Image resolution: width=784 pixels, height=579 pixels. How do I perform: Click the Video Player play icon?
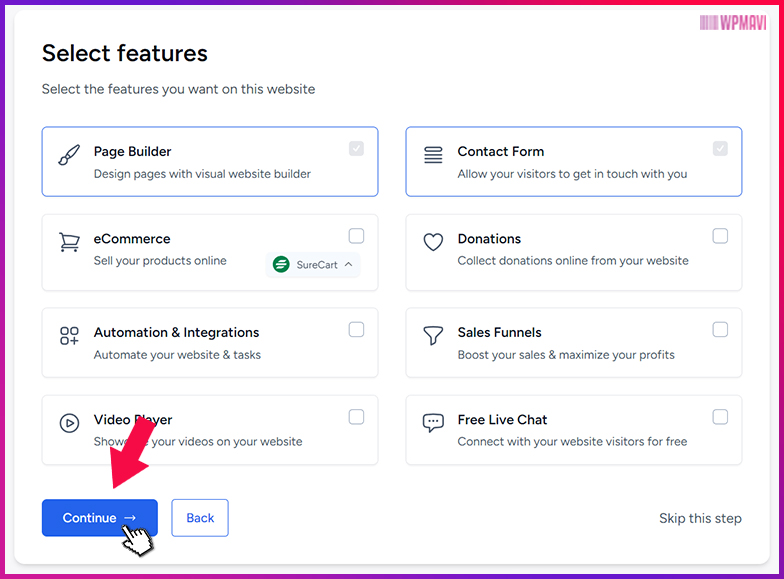(x=69, y=423)
